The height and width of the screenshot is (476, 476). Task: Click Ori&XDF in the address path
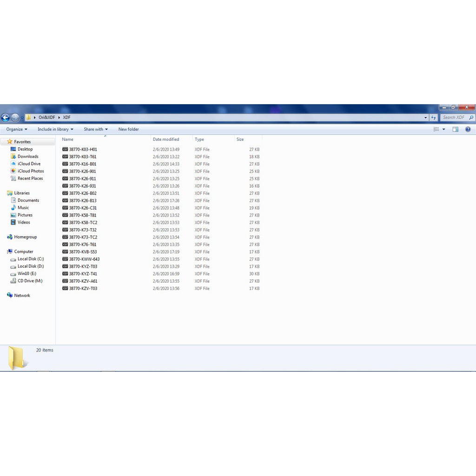(46, 118)
